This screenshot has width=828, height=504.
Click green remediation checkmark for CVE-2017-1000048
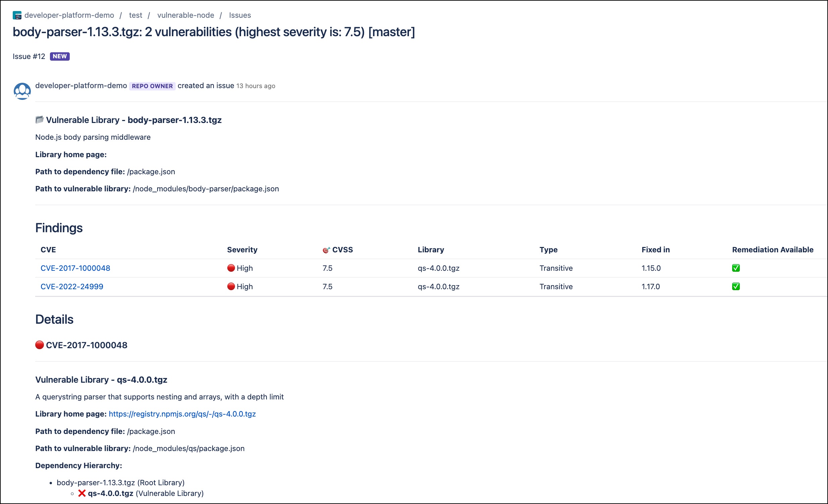pos(736,268)
